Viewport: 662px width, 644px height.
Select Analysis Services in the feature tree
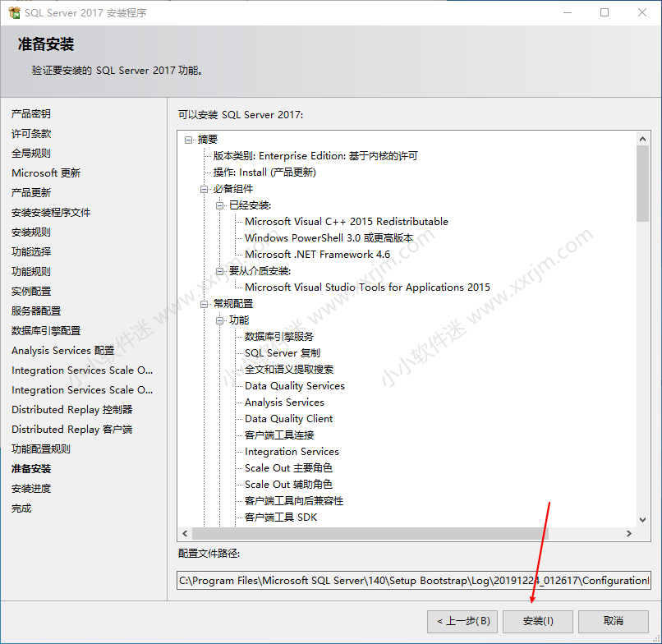click(284, 402)
